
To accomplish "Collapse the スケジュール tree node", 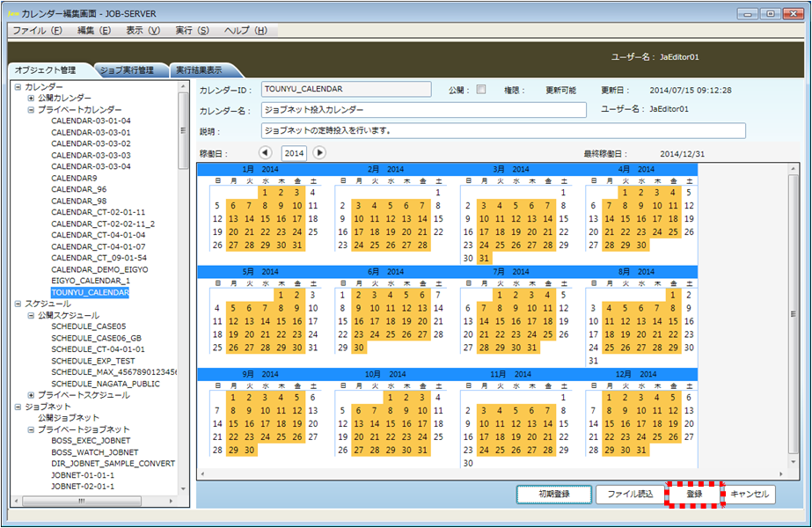I will click(x=18, y=304).
